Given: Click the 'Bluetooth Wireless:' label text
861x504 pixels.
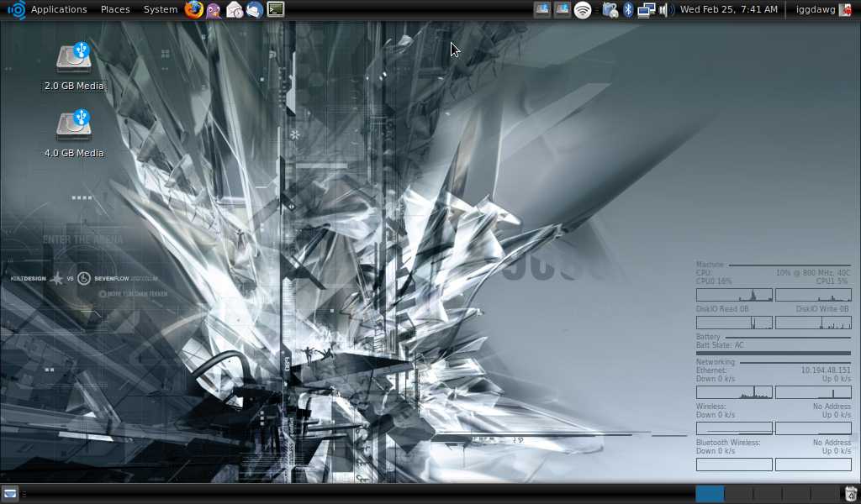Looking at the screenshot, I should tap(728, 443).
